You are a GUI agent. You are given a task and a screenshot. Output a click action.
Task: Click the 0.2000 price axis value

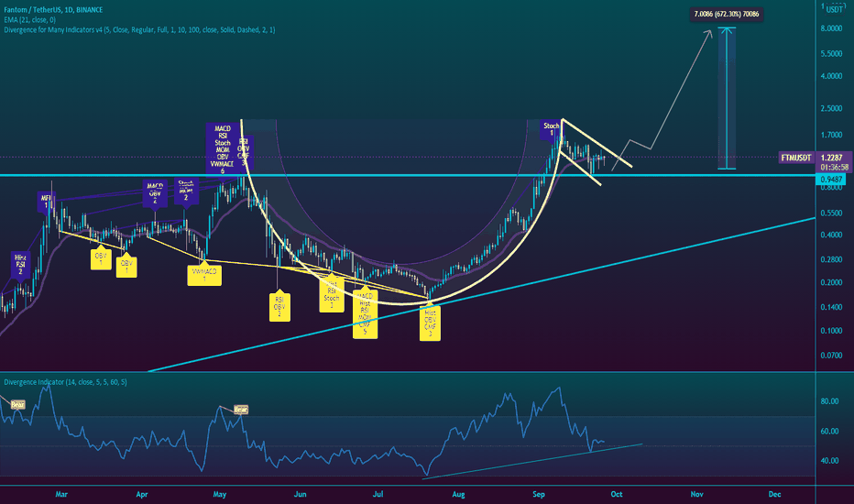click(831, 283)
